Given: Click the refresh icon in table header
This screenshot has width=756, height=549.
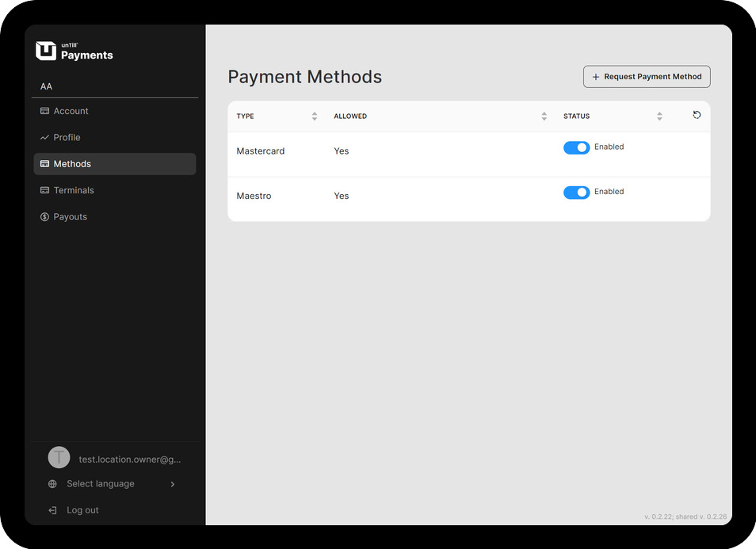Looking at the screenshot, I should (697, 116).
